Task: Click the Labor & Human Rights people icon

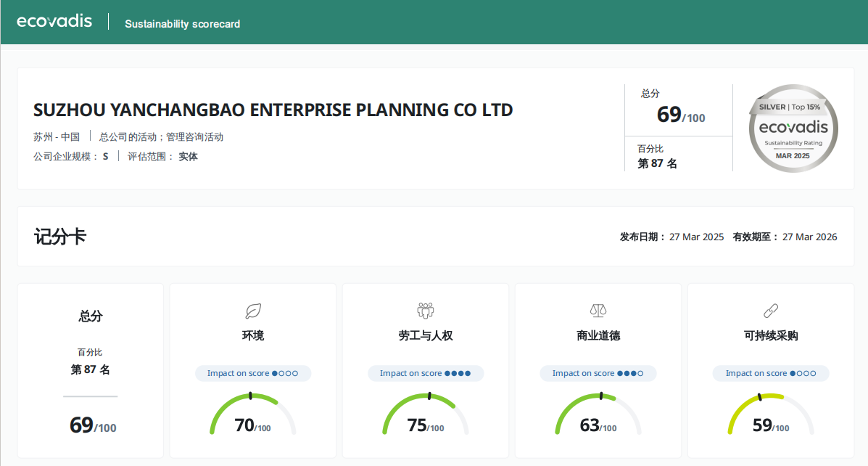Action: (425, 310)
